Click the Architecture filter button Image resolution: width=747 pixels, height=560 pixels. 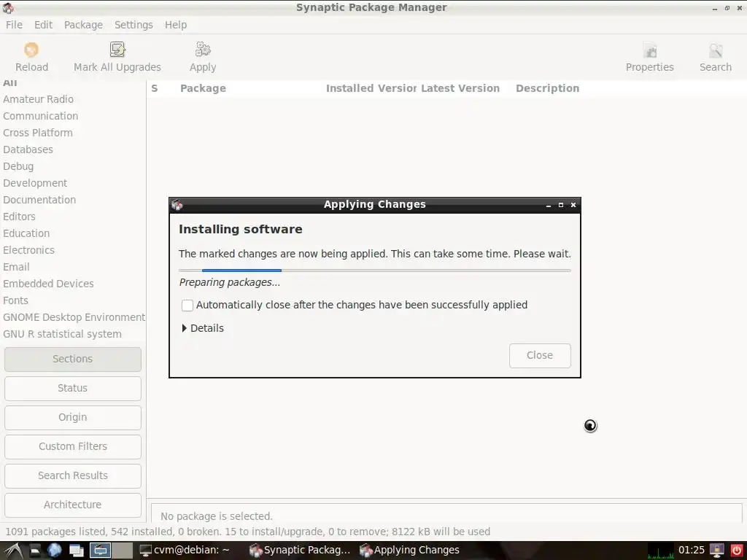[x=73, y=505]
